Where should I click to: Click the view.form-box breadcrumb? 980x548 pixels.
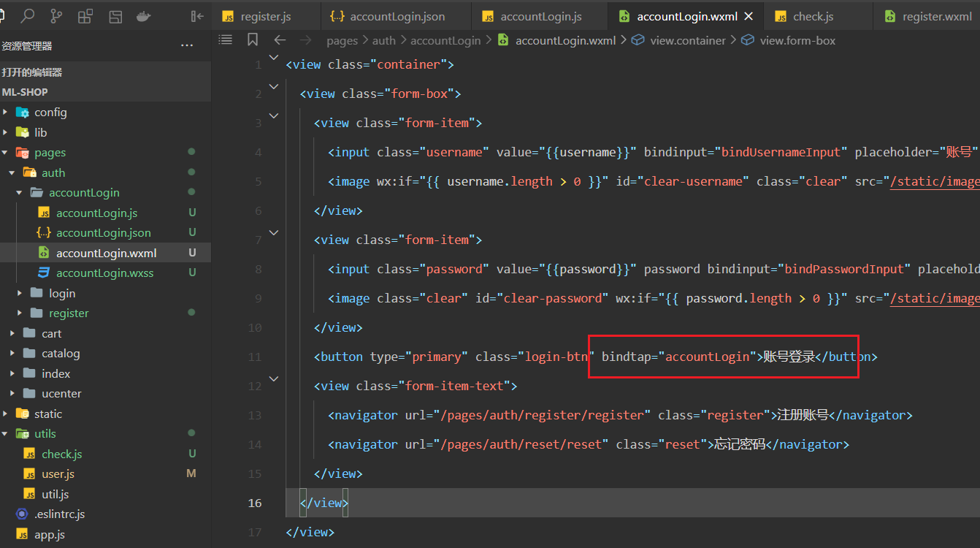pyautogui.click(x=797, y=41)
